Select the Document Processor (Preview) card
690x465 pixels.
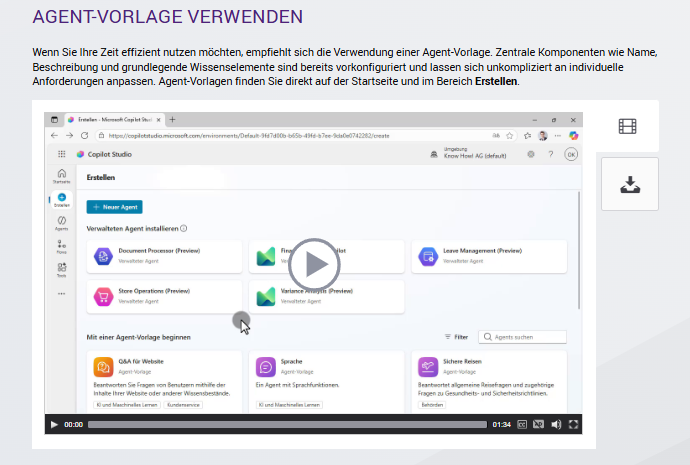164,256
